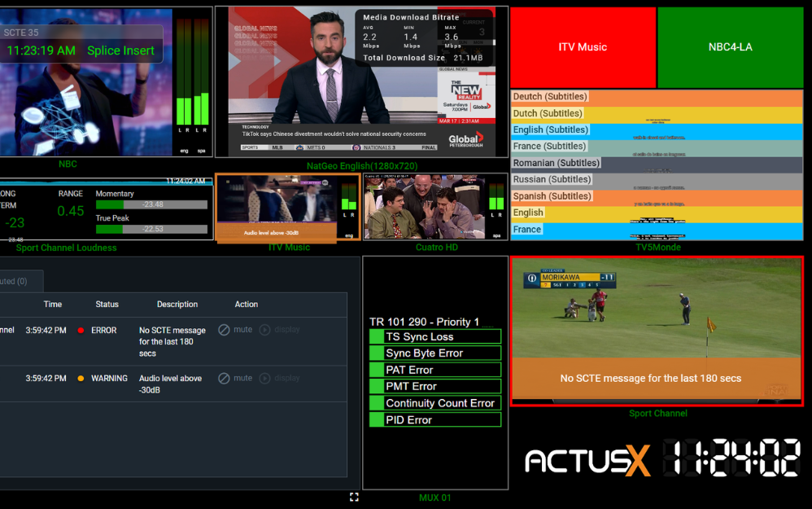Open the Sport Channel golf video thumbnail
812x509 pixels.
pyautogui.click(x=657, y=330)
